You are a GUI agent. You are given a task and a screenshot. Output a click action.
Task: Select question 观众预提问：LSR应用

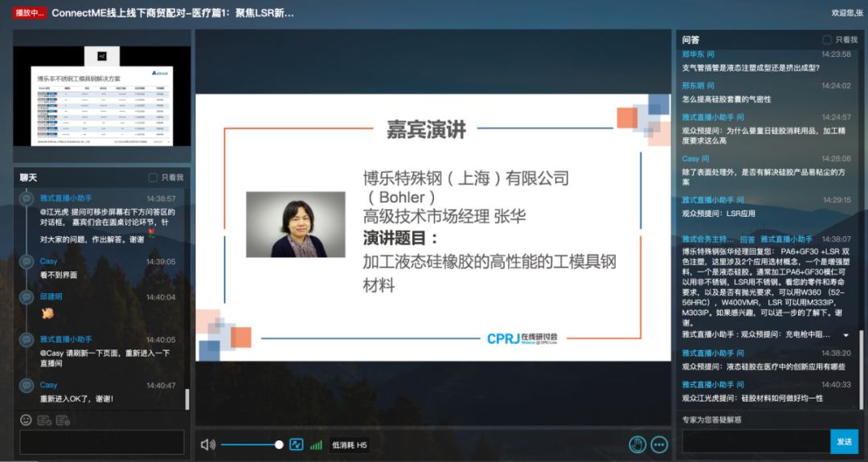(719, 214)
